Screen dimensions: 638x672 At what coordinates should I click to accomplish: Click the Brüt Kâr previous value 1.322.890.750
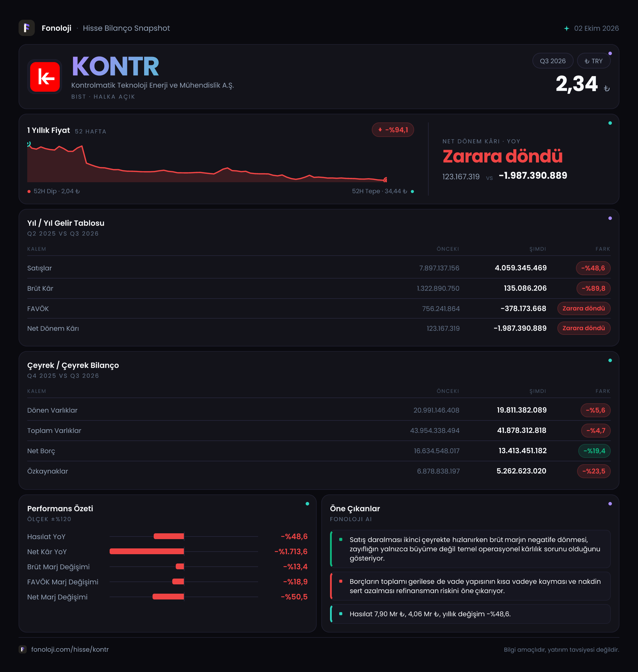438,288
